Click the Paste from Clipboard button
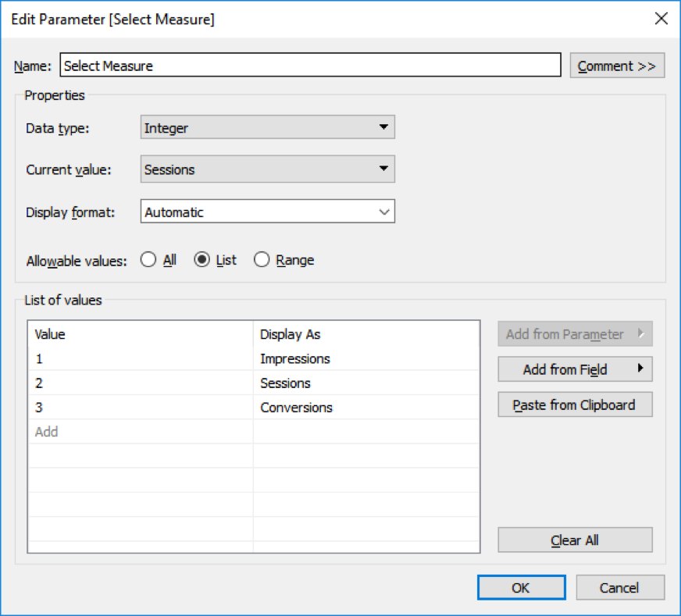Image resolution: width=681 pixels, height=616 pixels. (575, 404)
